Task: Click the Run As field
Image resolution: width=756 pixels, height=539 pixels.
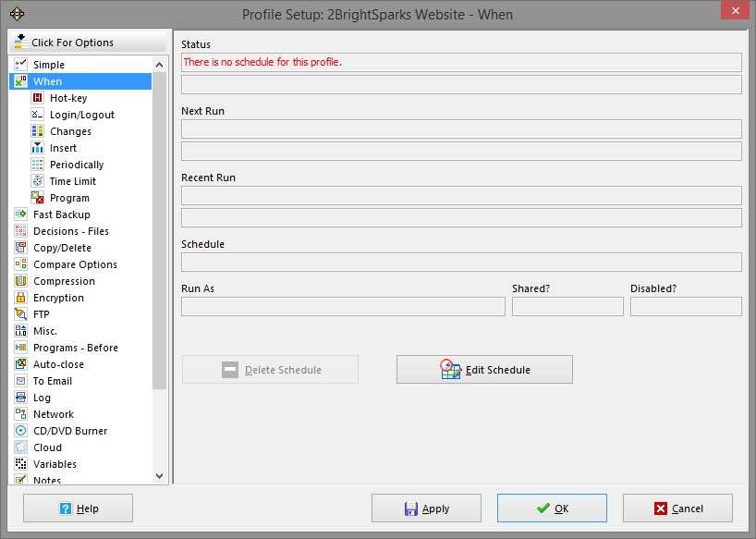Action: pos(343,306)
